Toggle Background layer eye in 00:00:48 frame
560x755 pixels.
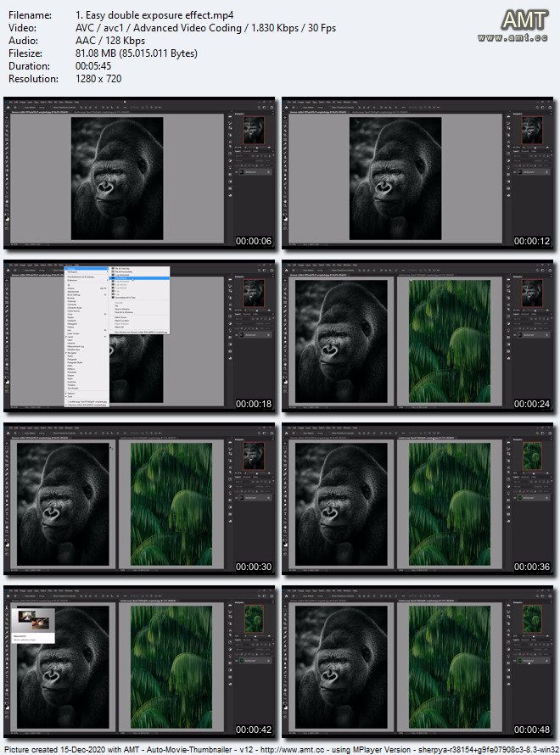tap(515, 661)
